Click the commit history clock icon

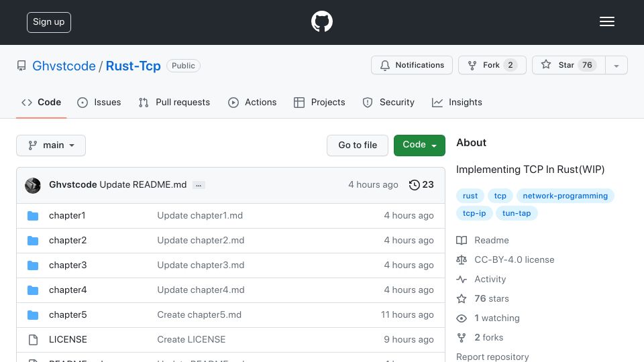pyautogui.click(x=414, y=185)
